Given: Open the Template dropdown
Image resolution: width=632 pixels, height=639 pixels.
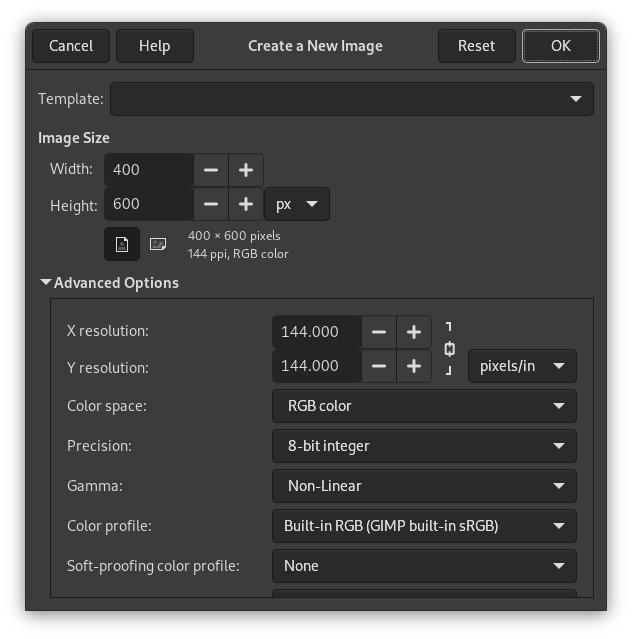Looking at the screenshot, I should pos(351,99).
